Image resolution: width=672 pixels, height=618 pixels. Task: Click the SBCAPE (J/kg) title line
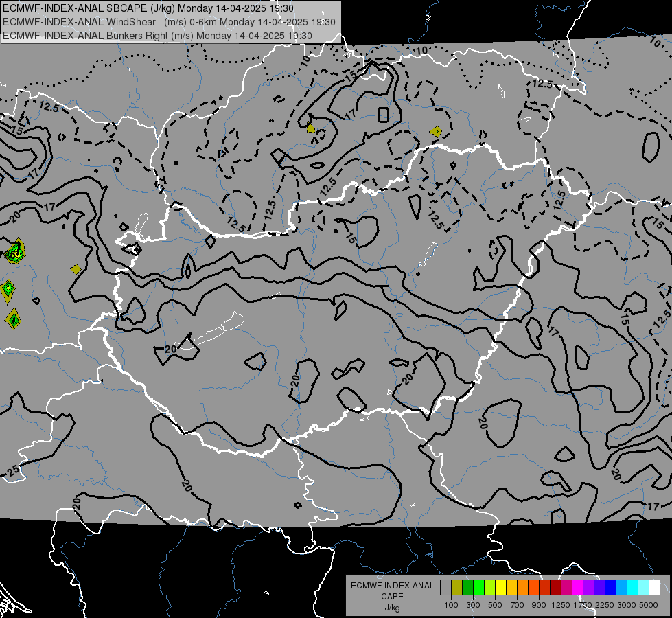(x=148, y=8)
